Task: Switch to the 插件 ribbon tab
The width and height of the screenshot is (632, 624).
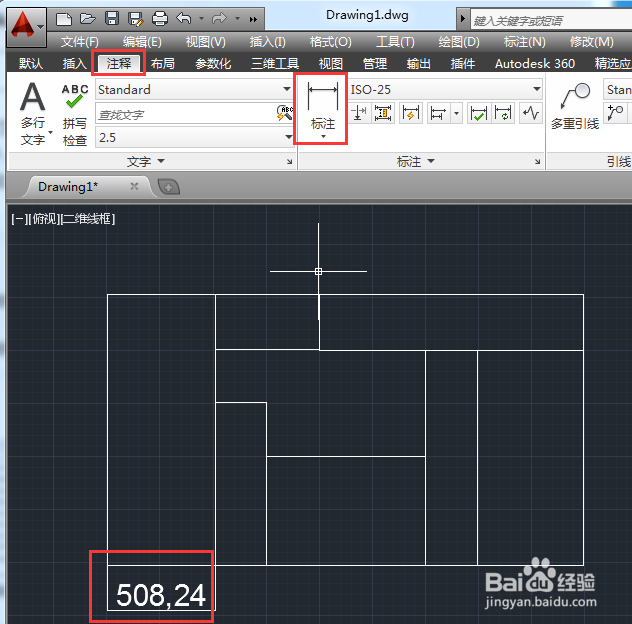Action: click(x=463, y=64)
